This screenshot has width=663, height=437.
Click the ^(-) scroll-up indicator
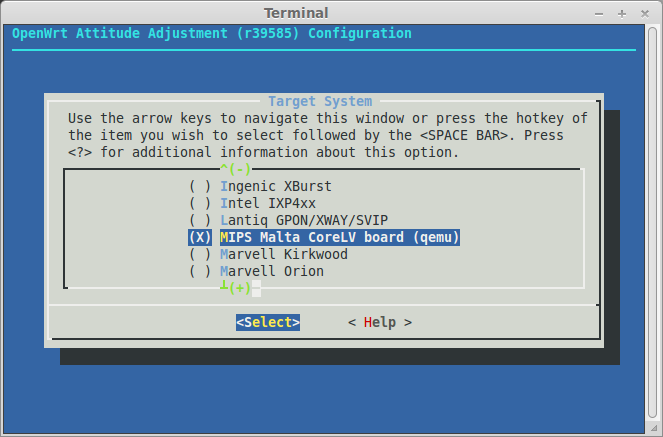coord(236,169)
